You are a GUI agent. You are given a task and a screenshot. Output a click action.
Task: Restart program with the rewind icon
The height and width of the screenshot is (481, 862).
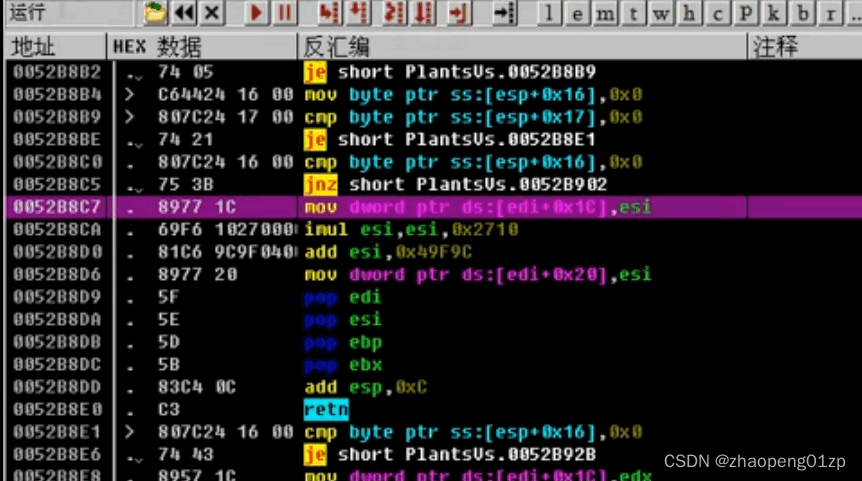click(x=184, y=13)
